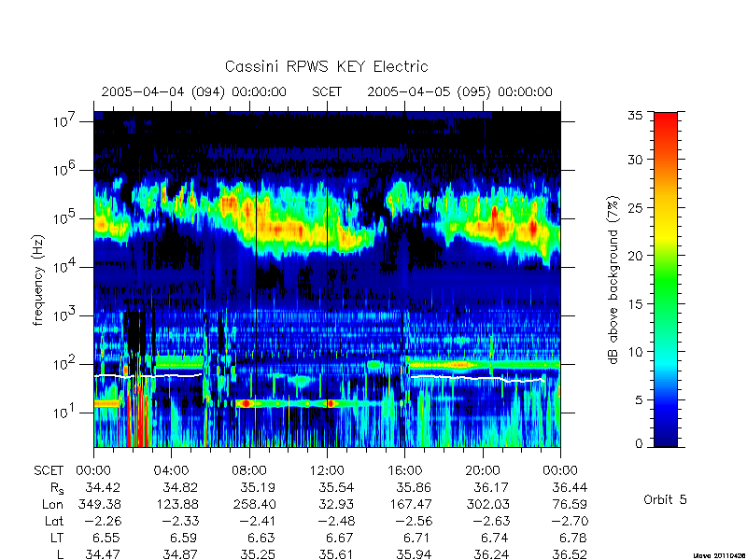Click the LT value 6.67
The width and height of the screenshot is (747, 560).
339,539
